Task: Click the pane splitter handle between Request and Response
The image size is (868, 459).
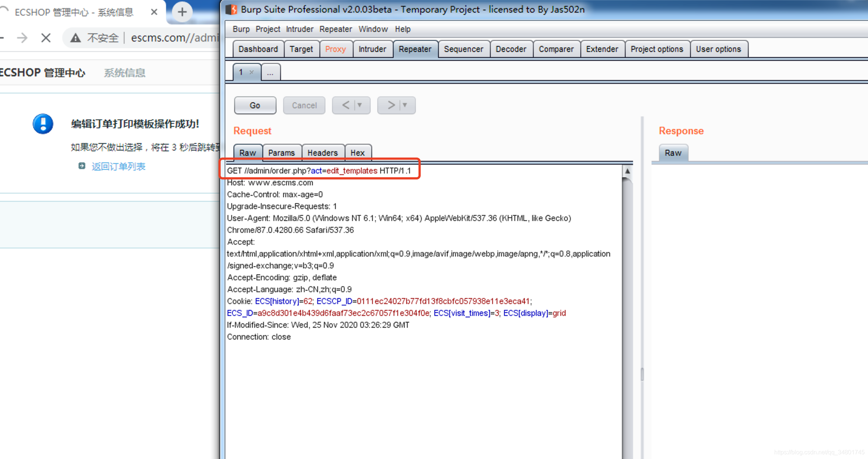Action: pyautogui.click(x=642, y=374)
